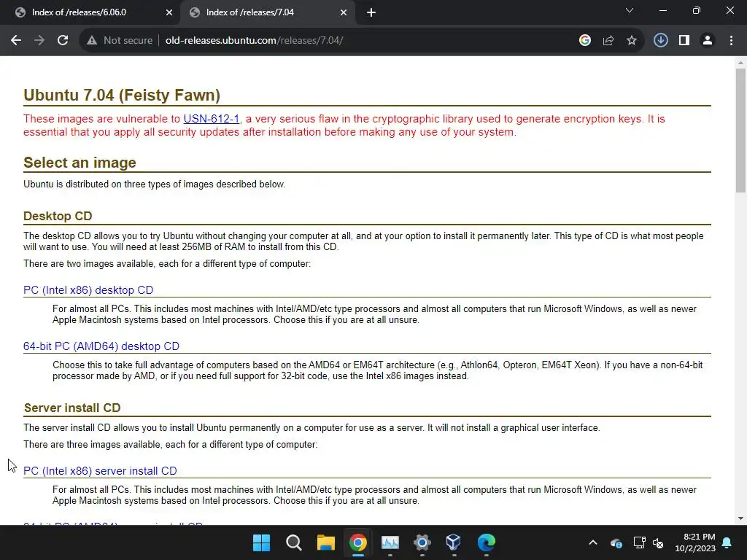The height and width of the screenshot is (560, 747).
Task: Click the address bar URL
Action: pyautogui.click(x=254, y=41)
